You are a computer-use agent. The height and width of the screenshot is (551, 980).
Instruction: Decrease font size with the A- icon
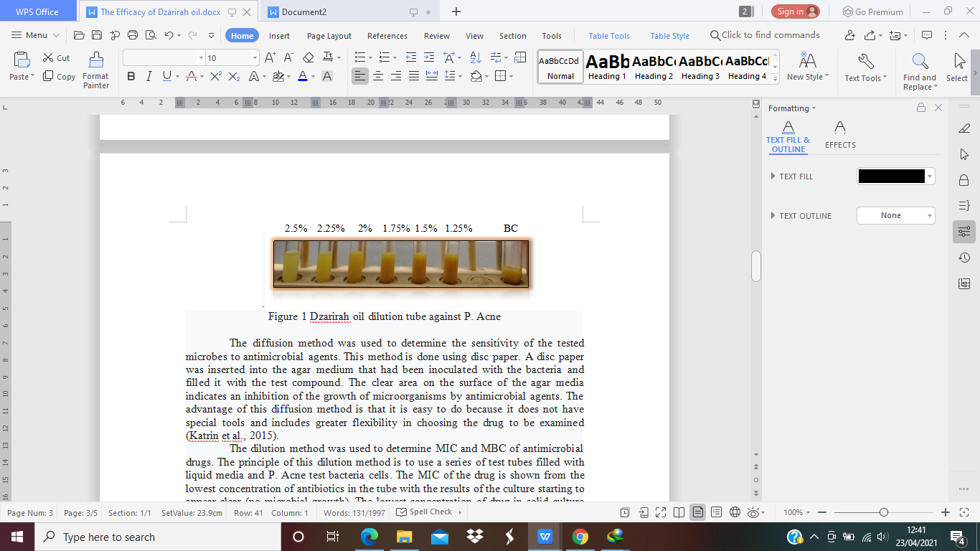(288, 57)
